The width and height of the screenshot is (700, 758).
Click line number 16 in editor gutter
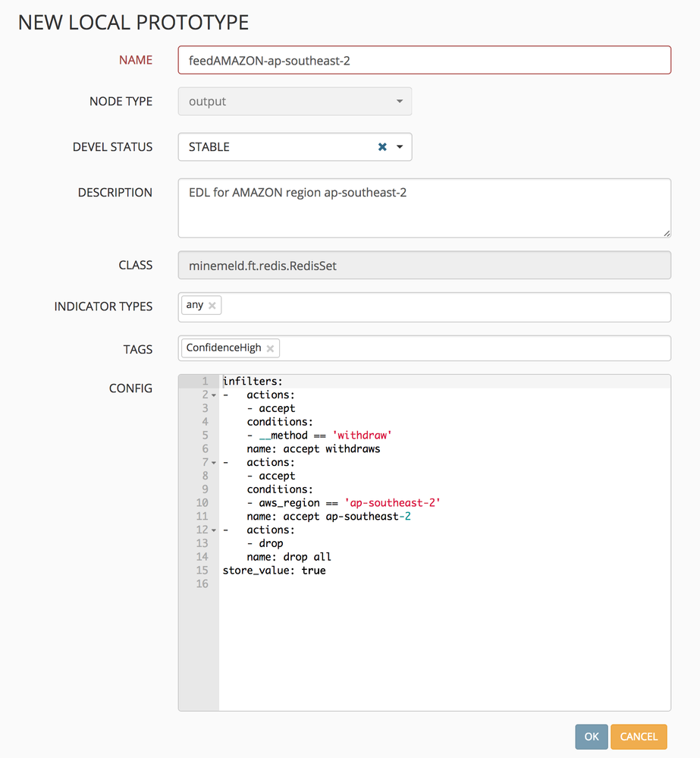tap(202, 584)
